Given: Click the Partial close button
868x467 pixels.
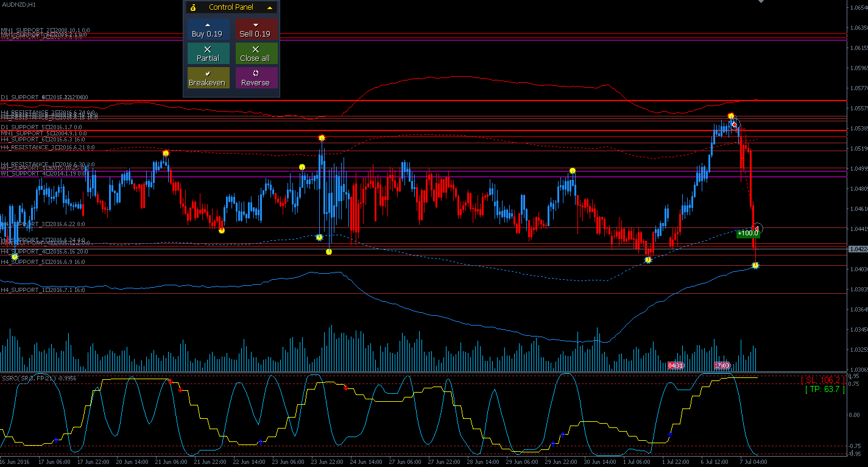Looking at the screenshot, I should tap(207, 54).
